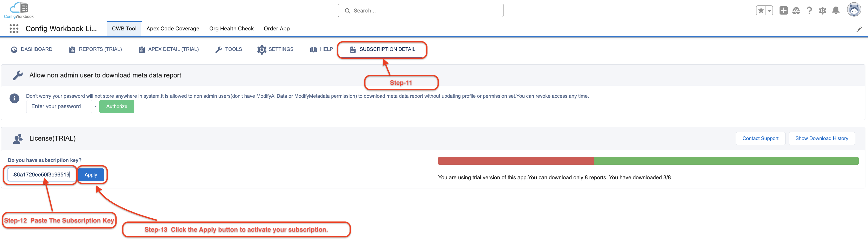The image size is (868, 250).
Task: Click the green Authorize button
Action: (x=116, y=107)
